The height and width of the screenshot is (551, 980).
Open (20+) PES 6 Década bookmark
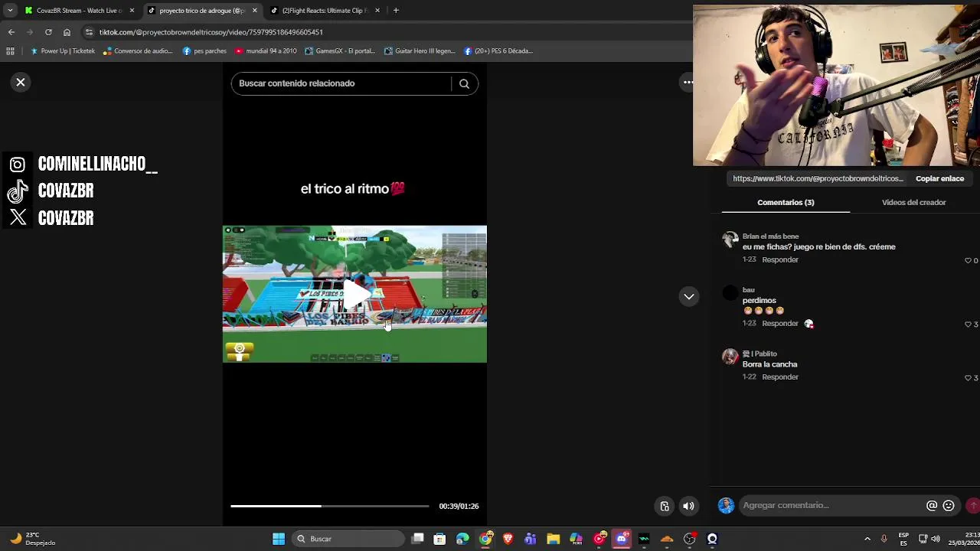pos(498,51)
